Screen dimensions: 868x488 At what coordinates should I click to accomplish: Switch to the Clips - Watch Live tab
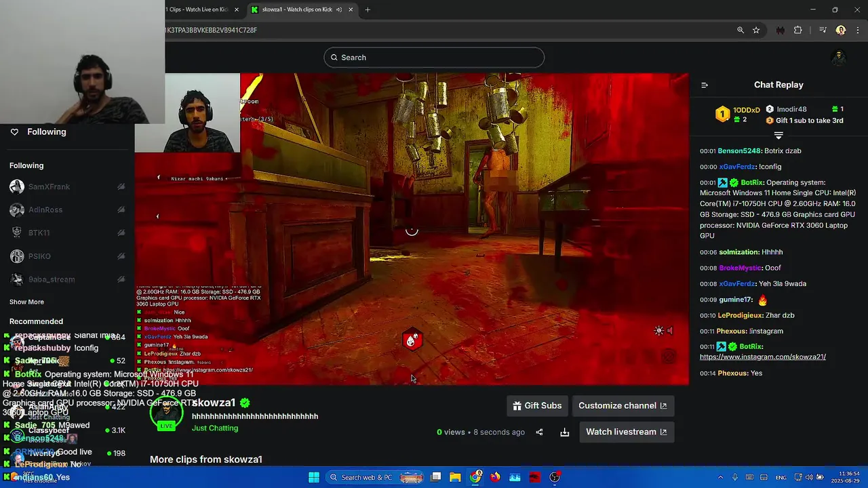(202, 9)
